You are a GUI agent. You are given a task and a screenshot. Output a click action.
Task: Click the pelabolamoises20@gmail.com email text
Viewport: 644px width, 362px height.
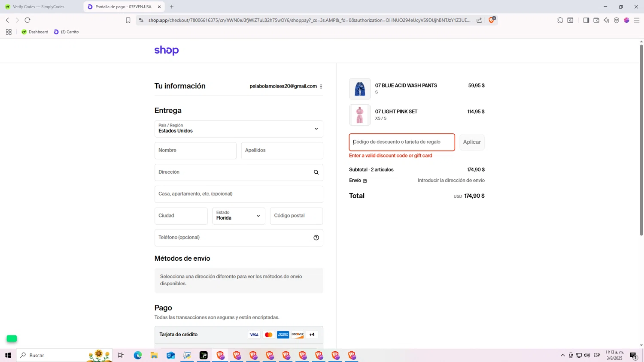(x=283, y=86)
